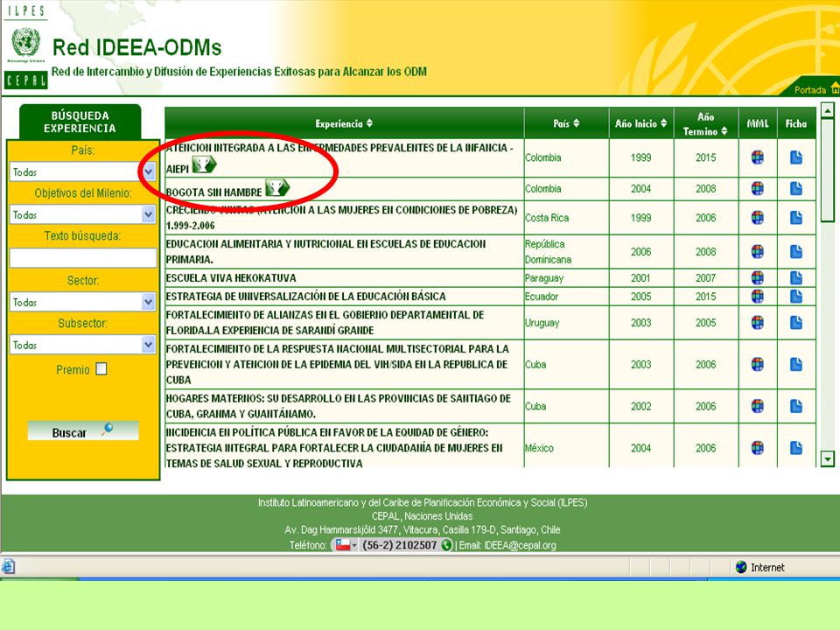Expand the Objetivos del Milenio dropdown

149,215
